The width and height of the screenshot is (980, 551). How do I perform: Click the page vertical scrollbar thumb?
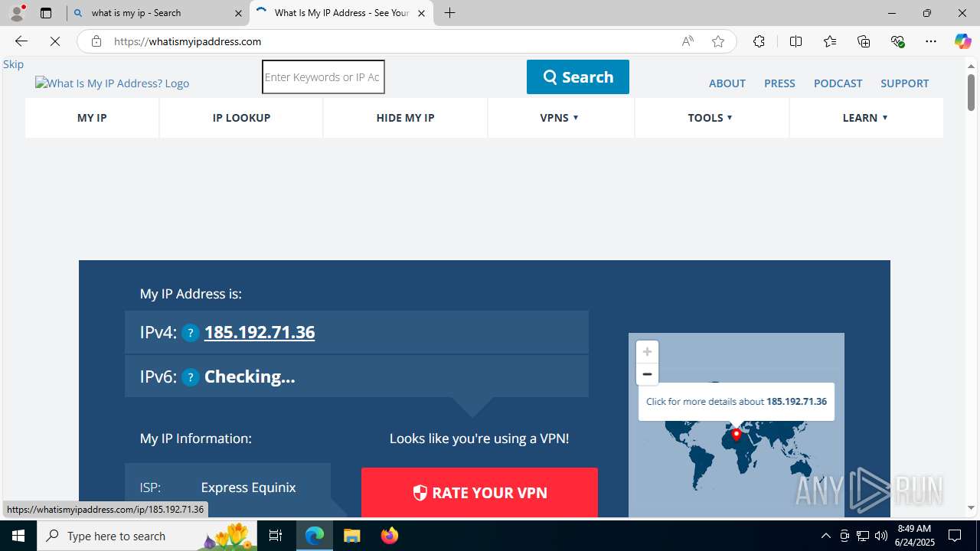(x=971, y=93)
